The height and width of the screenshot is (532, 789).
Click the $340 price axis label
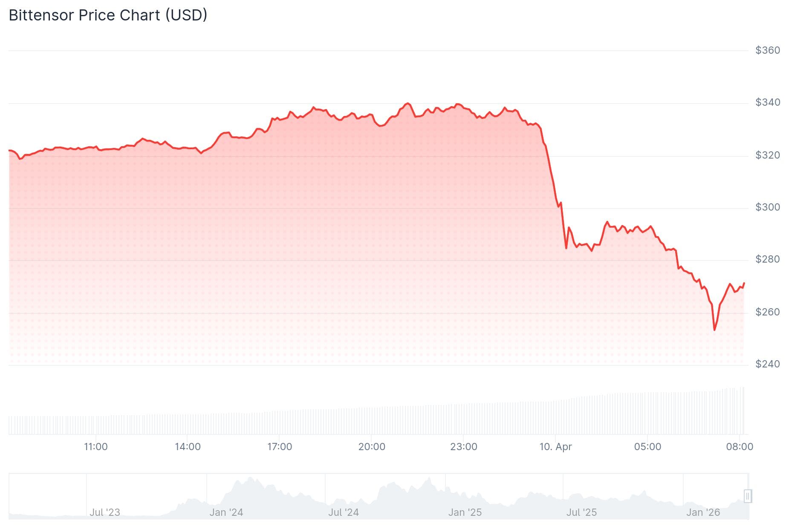pyautogui.click(x=767, y=102)
